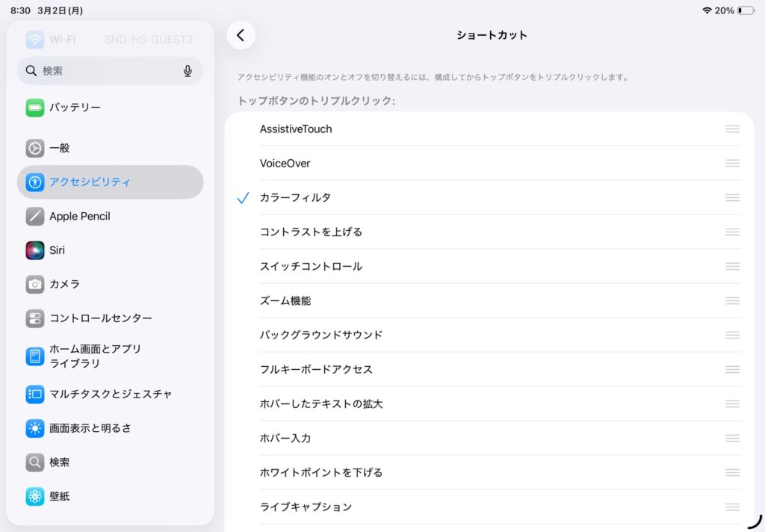765x532 pixels.
Task: Tap the microphone icon in search field
Action: [188, 71]
